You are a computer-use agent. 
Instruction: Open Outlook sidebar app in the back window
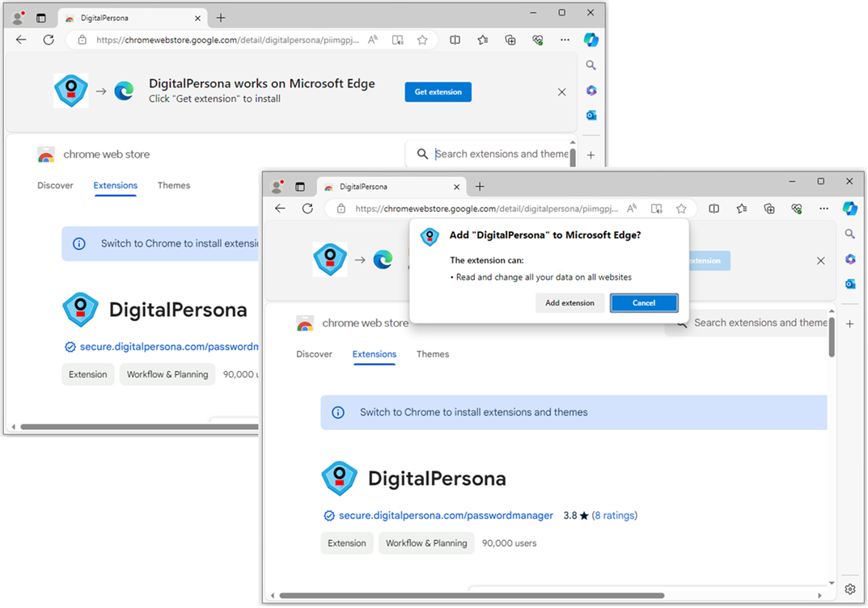tap(591, 115)
